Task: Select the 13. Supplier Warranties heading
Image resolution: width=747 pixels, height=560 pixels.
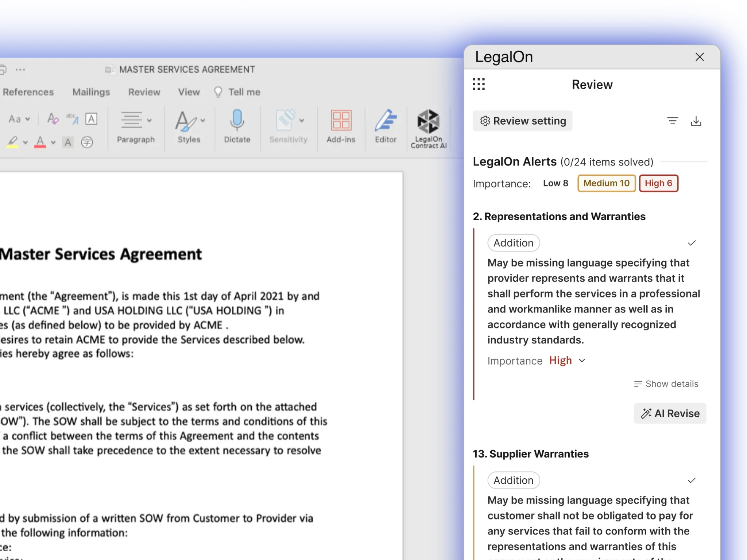Action: click(x=531, y=454)
